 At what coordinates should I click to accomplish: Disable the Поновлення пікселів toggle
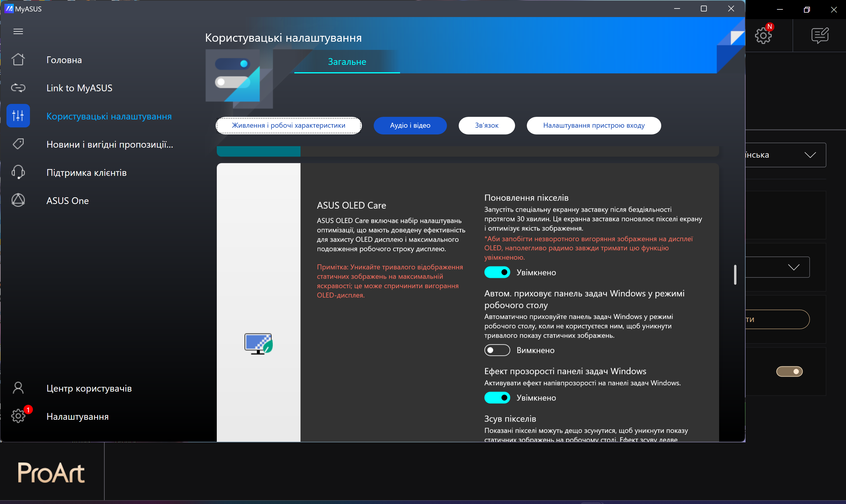pos(497,272)
